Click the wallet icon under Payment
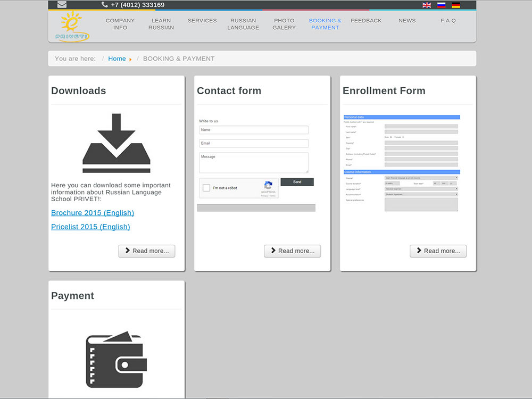Screen dimensions: 532x399 [117, 360]
